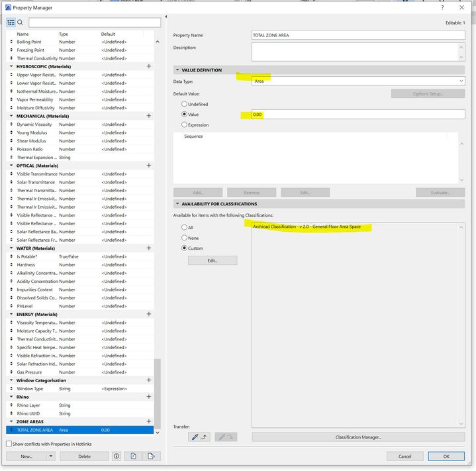
Task: Click the property list vertical scrollbar thumb
Action: 158,394
